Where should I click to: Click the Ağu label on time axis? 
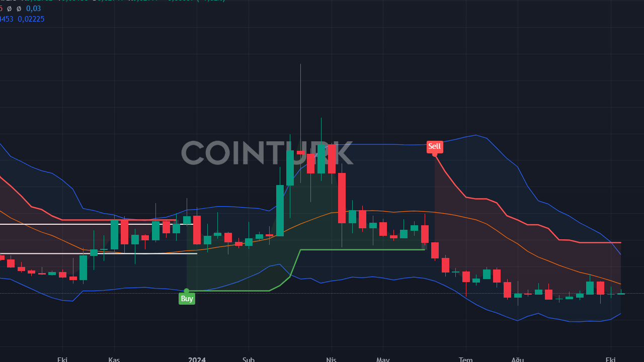(517, 359)
